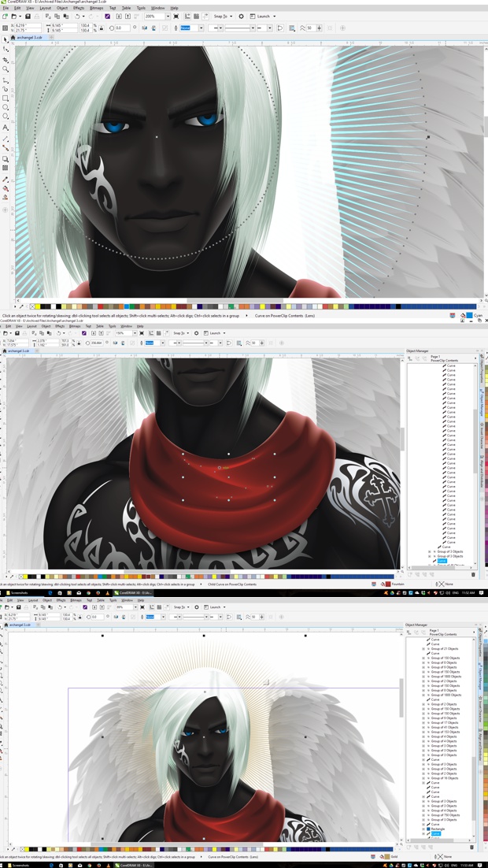488x868 pixels.
Task: Toggle Show Grid in top window toolbar
Action: point(196,17)
